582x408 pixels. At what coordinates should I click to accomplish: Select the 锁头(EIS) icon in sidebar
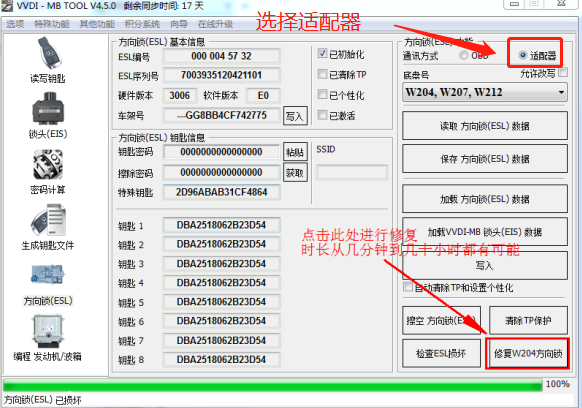tap(48, 108)
